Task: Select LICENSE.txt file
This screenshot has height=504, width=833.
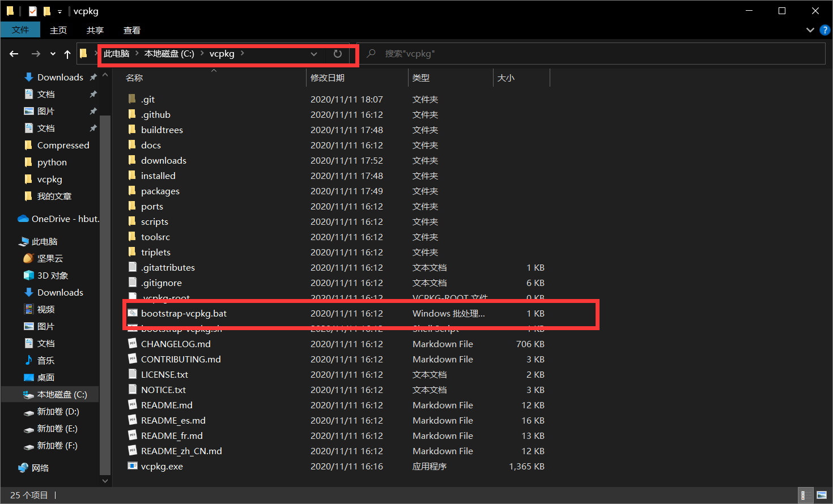Action: pyautogui.click(x=164, y=374)
